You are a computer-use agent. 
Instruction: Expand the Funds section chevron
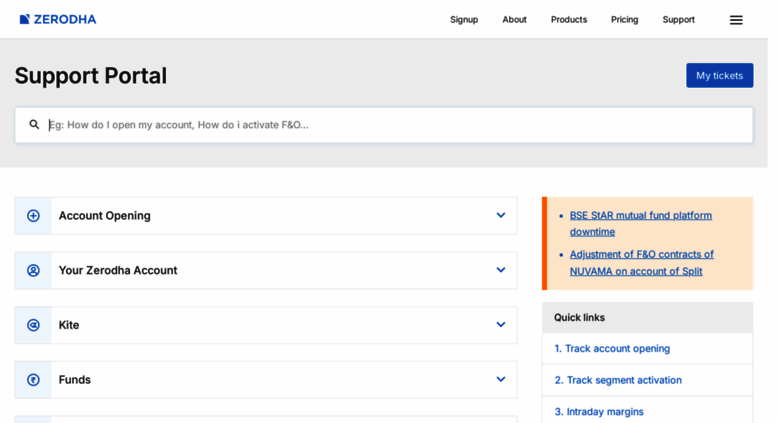pos(501,379)
